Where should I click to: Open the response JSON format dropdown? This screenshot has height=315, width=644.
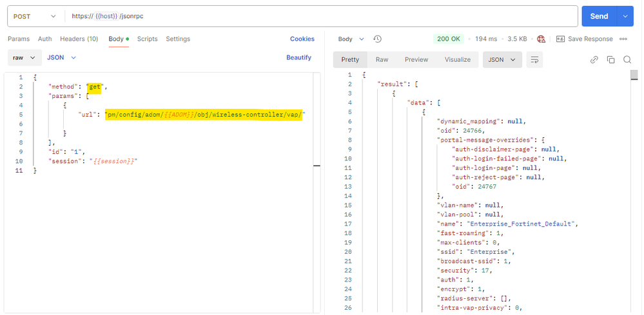click(x=502, y=60)
